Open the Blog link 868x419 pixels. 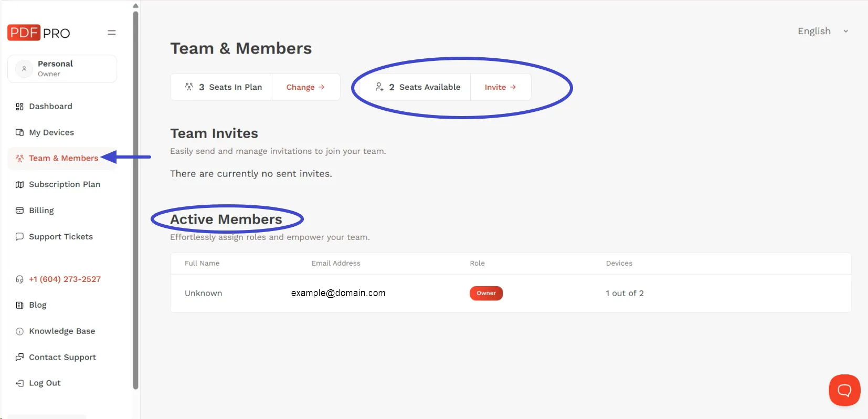point(38,305)
